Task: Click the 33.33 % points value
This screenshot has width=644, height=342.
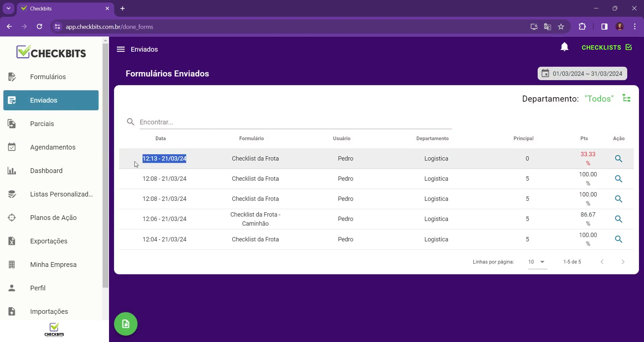Action: [588, 159]
